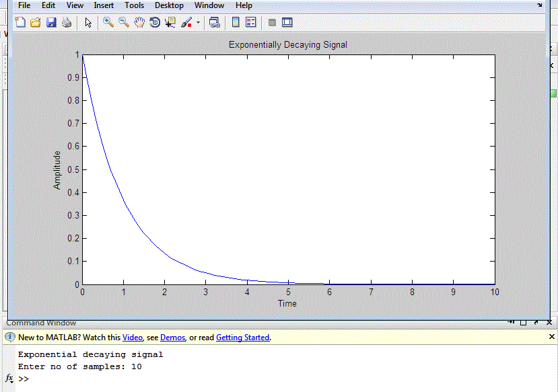Open the Getting Started link
Image resolution: width=558 pixels, height=392 pixels.
point(242,337)
